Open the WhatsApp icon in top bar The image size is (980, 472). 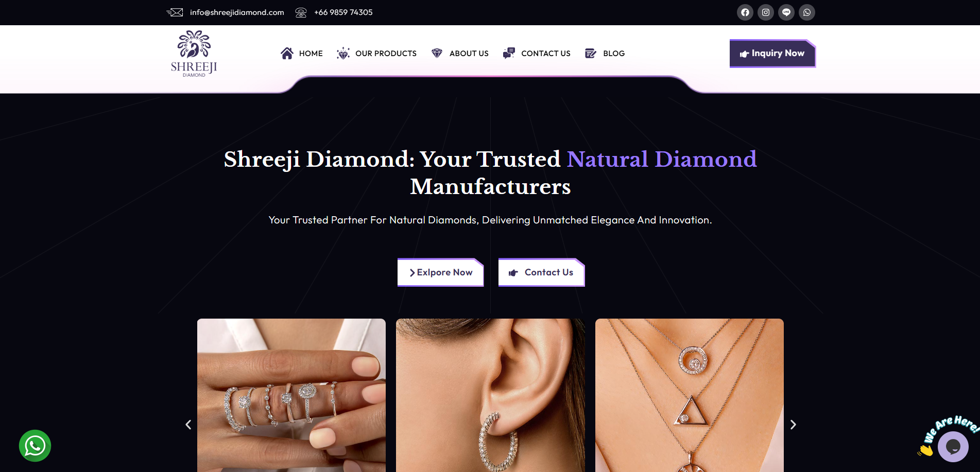(x=806, y=12)
